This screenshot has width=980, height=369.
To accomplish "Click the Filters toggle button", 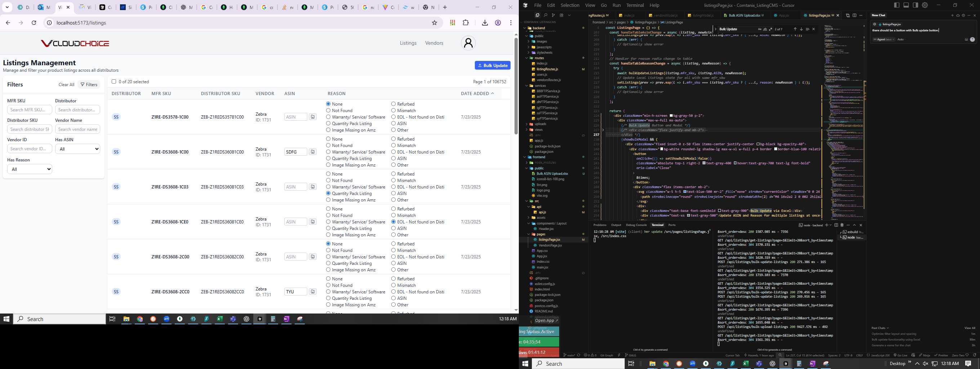I will click(89, 84).
